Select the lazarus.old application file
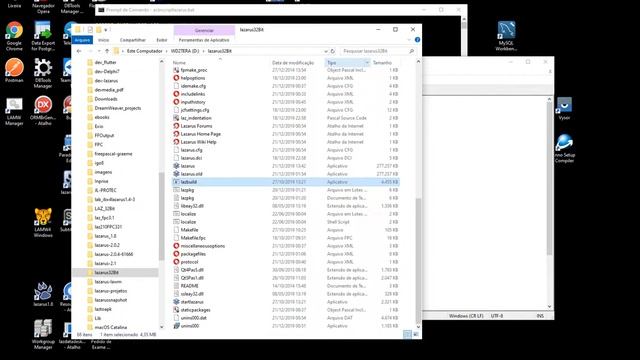 (x=191, y=174)
